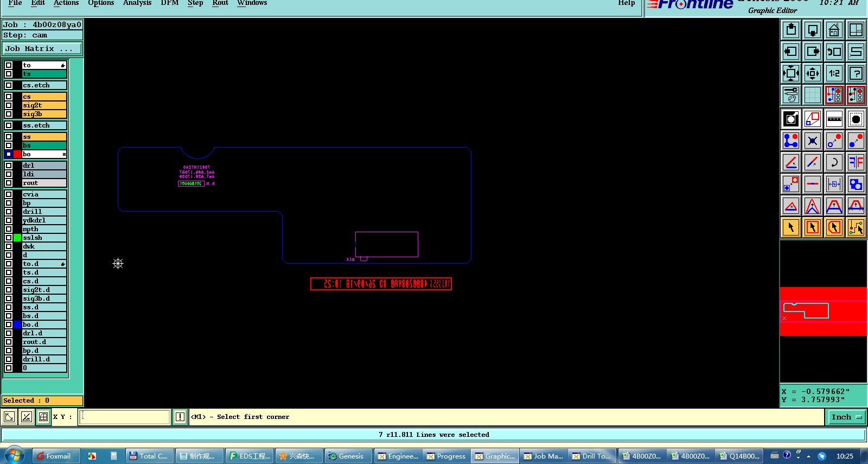Click the pan down icon
Viewport: 868px width, 464px height.
point(813,30)
